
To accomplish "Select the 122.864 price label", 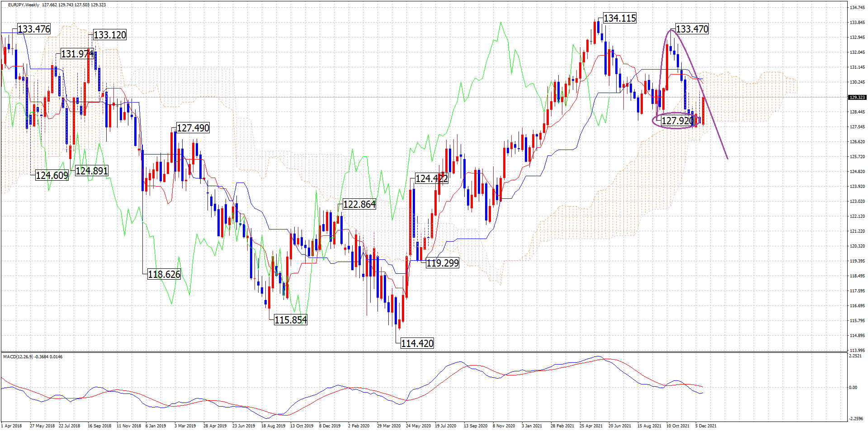I will coord(359,205).
